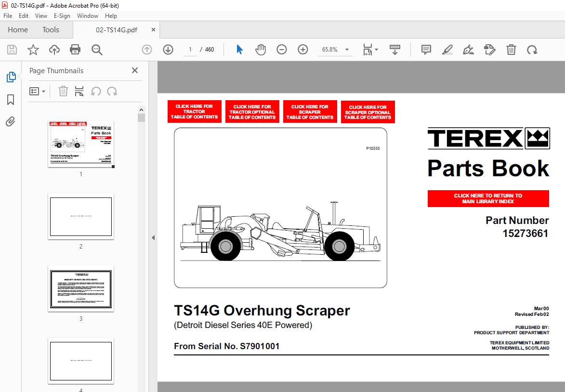This screenshot has height=392, width=565.
Task: Select the Highlight text pen tool
Action: point(447,50)
